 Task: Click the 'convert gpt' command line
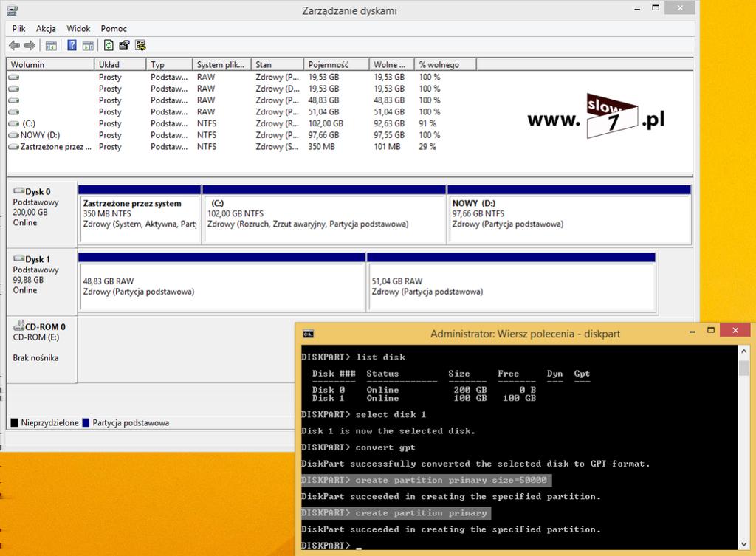tap(358, 447)
